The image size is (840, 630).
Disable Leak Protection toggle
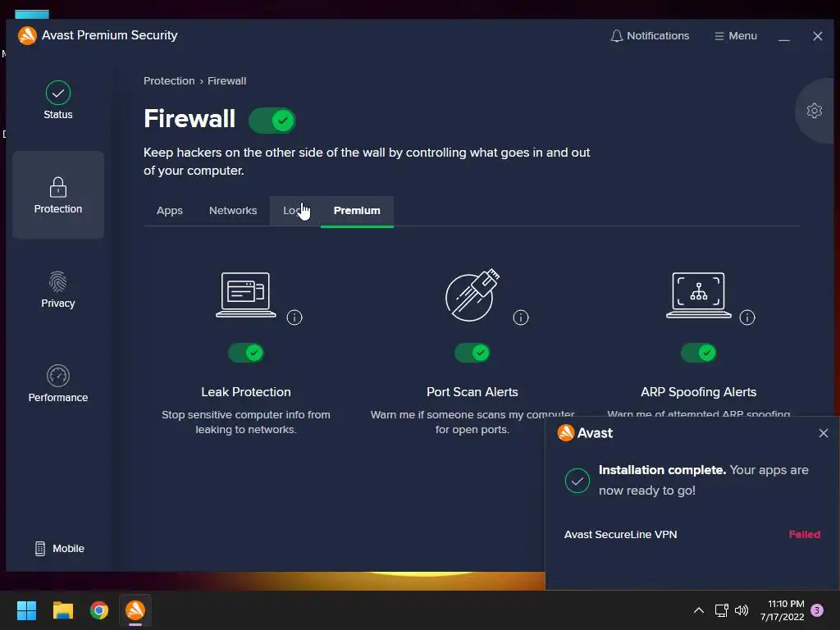coord(246,353)
